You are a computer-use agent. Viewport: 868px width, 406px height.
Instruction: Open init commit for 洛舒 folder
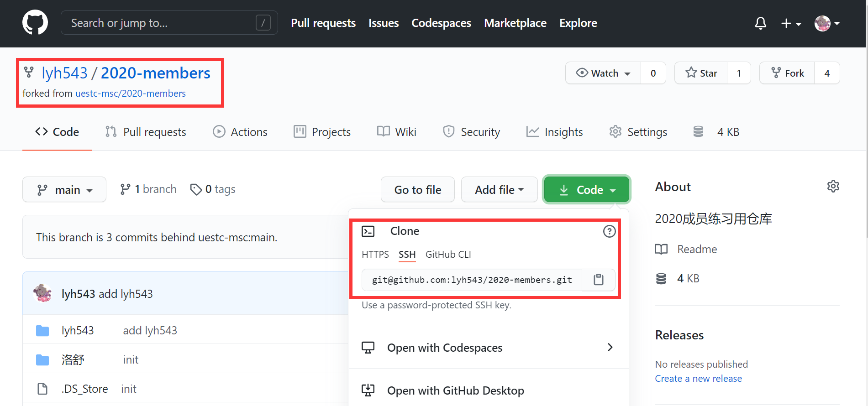[131, 359]
